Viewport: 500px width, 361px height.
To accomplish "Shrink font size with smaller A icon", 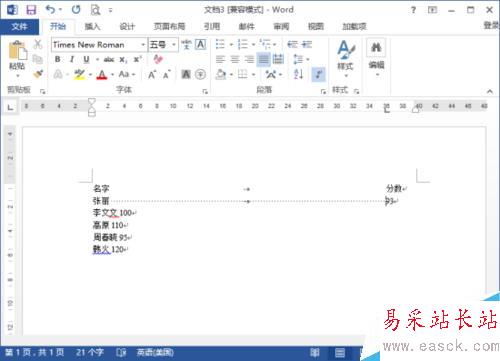I will 166,74.
